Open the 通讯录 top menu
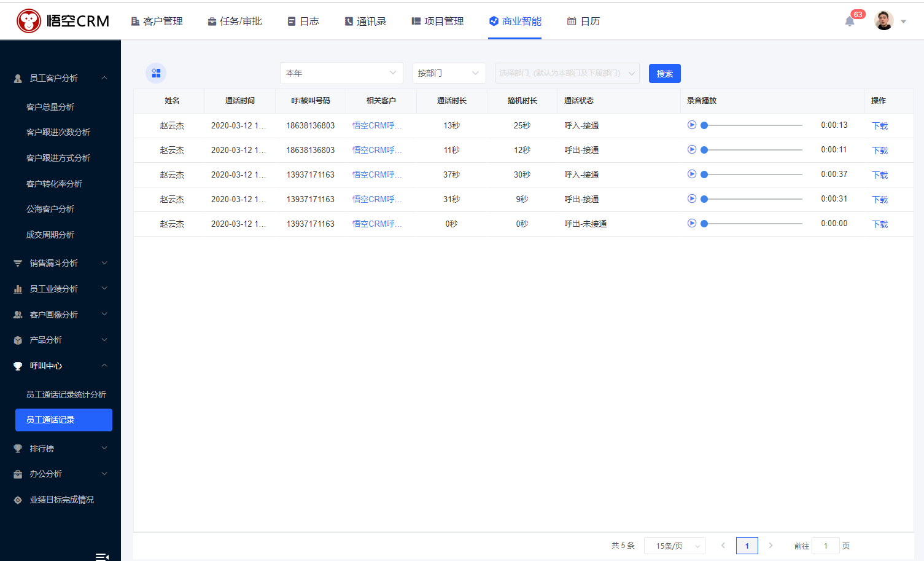 [365, 22]
